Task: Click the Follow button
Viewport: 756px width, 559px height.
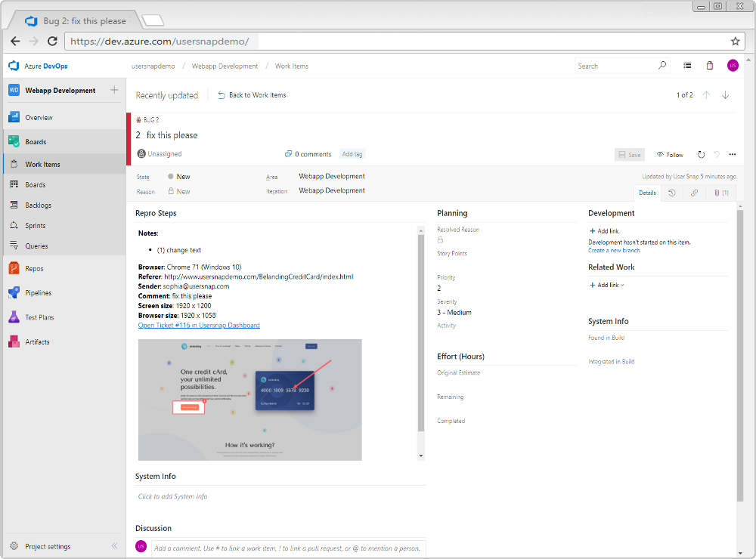Action: tap(670, 155)
